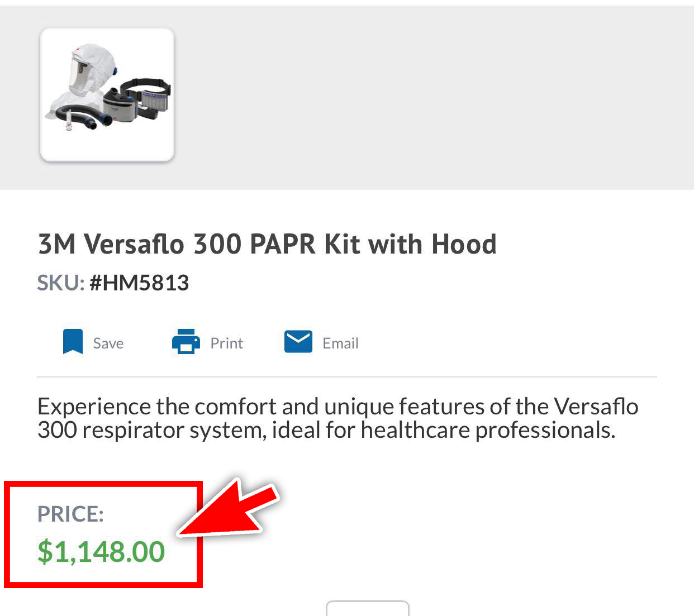Click the SKU: label text
Viewport: 694px width, 616px height.
coord(60,283)
